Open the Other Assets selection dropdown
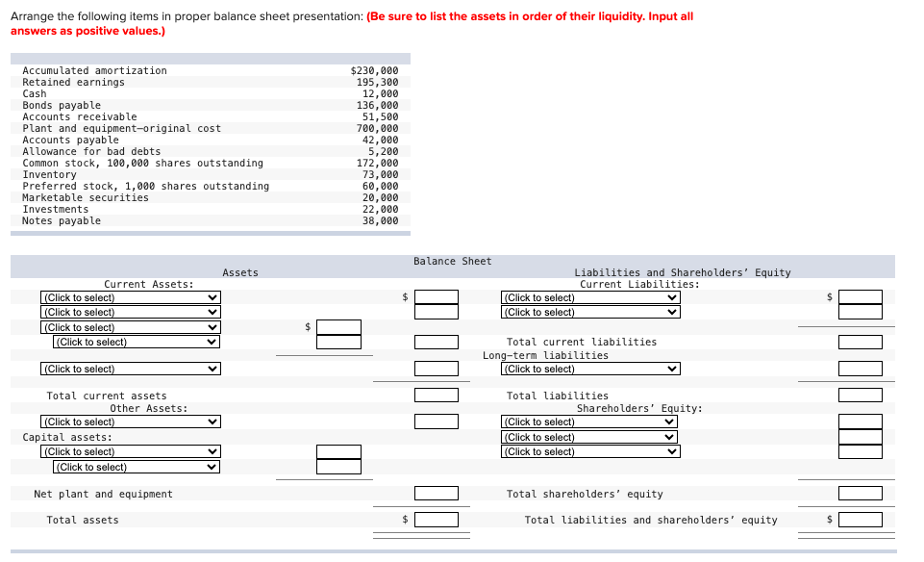Image resolution: width=924 pixels, height=562 pixels. (131, 421)
